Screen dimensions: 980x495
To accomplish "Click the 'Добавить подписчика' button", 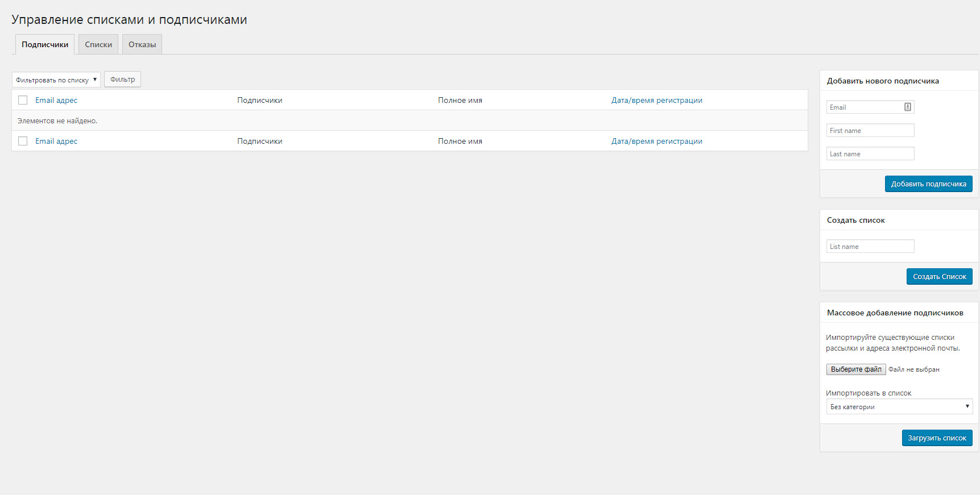I will coord(928,184).
